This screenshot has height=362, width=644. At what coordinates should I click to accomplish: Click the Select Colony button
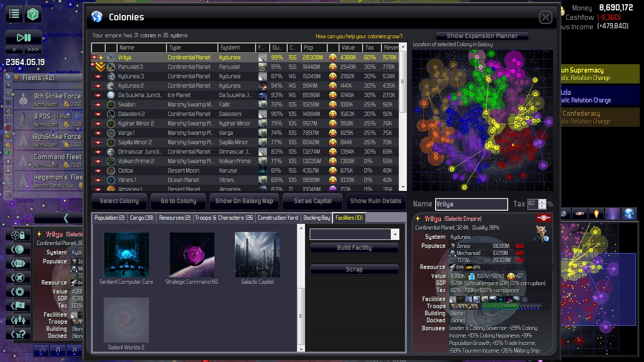(x=119, y=201)
